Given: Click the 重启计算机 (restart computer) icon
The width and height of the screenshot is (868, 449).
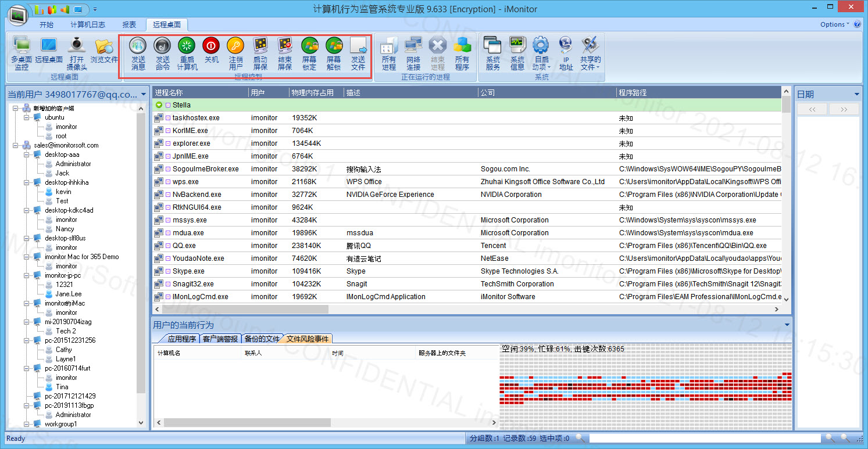Looking at the screenshot, I should point(187,46).
